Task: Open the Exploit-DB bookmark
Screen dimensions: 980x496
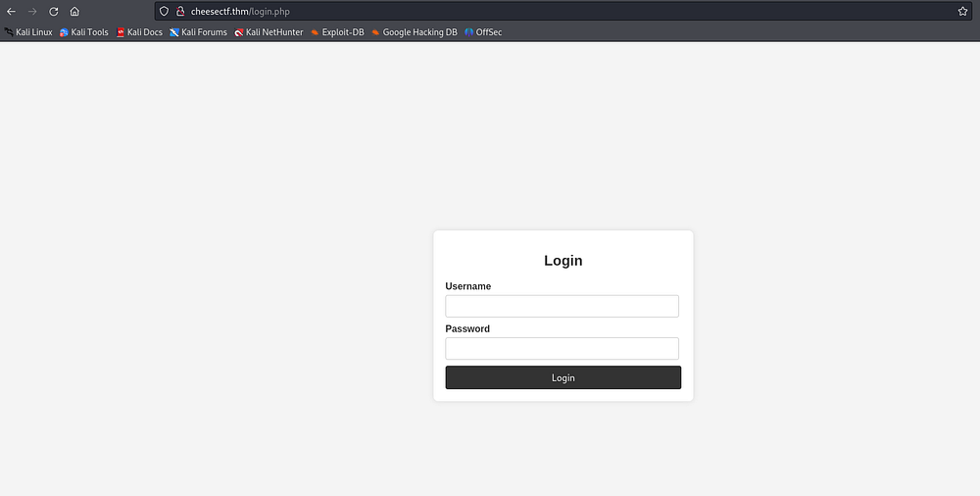Action: pos(337,32)
